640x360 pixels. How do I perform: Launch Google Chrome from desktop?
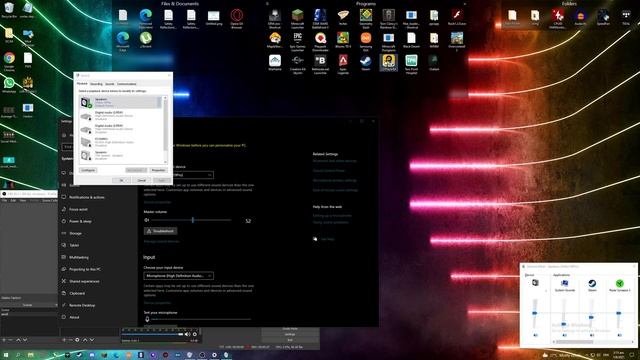click(x=9, y=62)
